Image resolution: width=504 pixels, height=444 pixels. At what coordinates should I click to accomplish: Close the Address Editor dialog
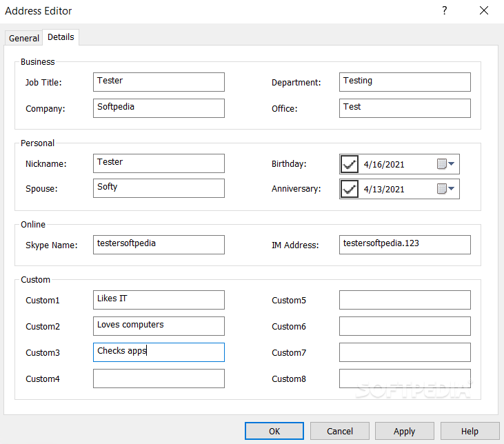pyautogui.click(x=484, y=10)
